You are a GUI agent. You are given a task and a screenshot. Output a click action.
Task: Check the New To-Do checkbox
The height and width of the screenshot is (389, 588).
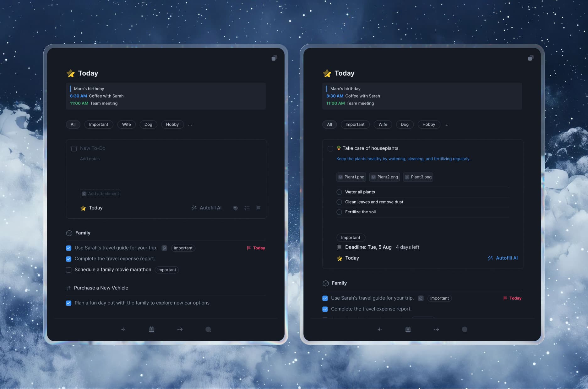point(74,148)
